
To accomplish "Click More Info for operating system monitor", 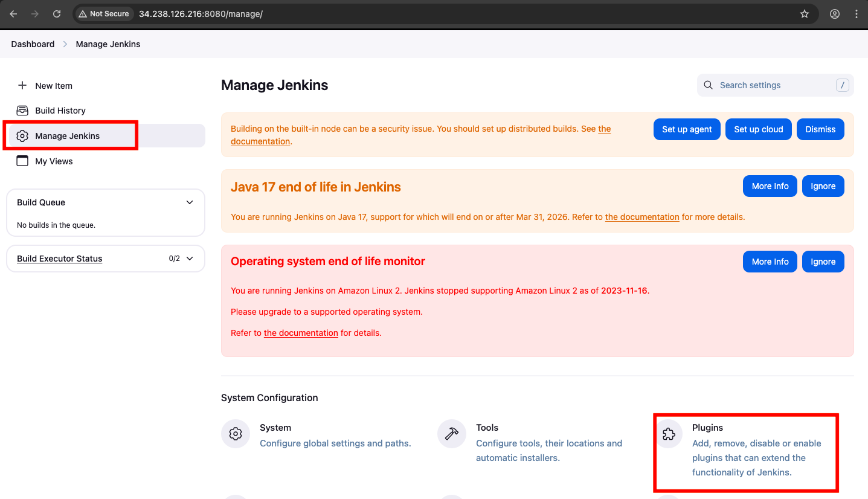I will pyautogui.click(x=770, y=262).
